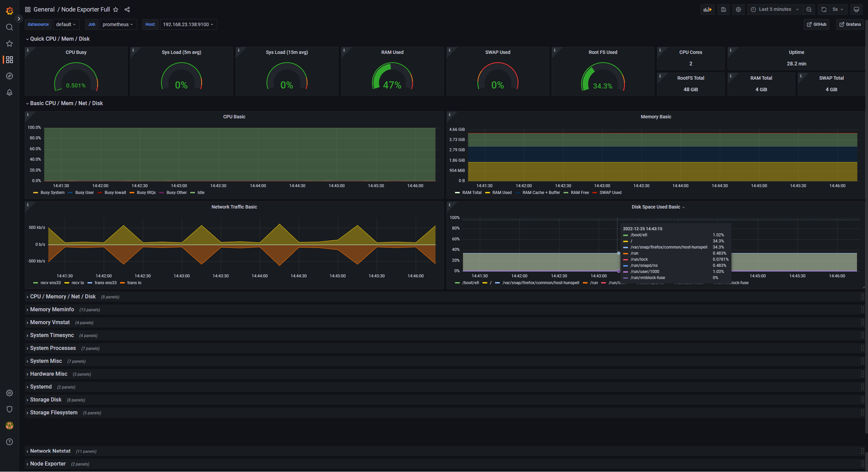Click the General breadcrumb
Image resolution: width=868 pixels, height=472 pixels.
pyautogui.click(x=44, y=9)
